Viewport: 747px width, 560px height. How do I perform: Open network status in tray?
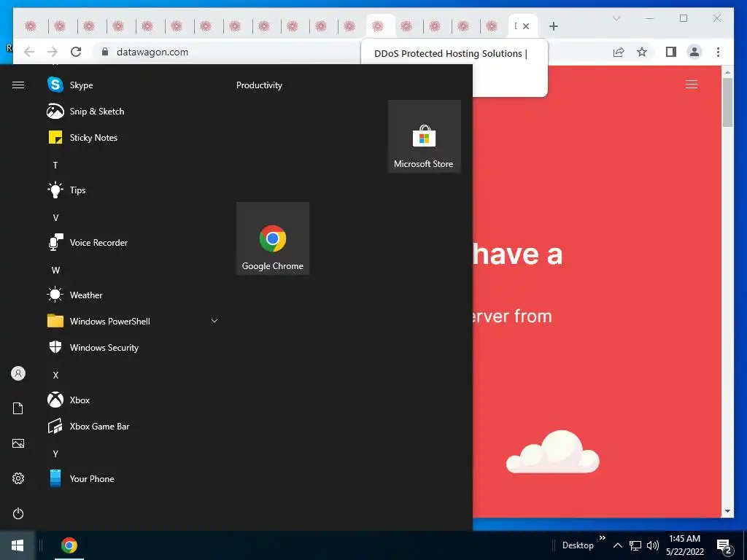635,545
